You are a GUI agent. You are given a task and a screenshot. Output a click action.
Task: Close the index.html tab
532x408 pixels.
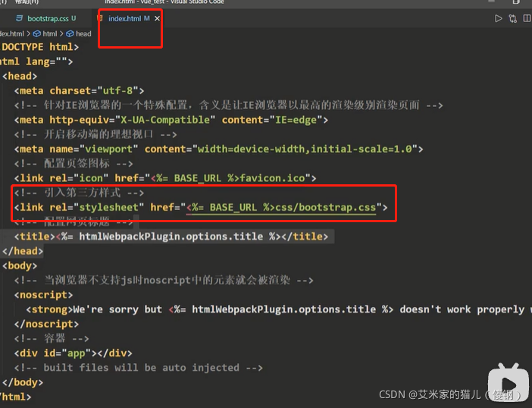pos(157,19)
